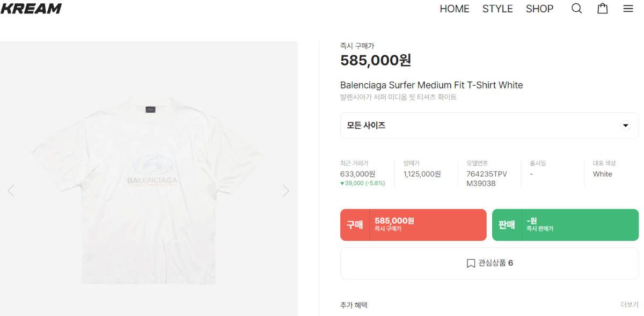Viewport: 644px width, 316px height.
Task: Click the KREAM logo
Action: (31, 9)
